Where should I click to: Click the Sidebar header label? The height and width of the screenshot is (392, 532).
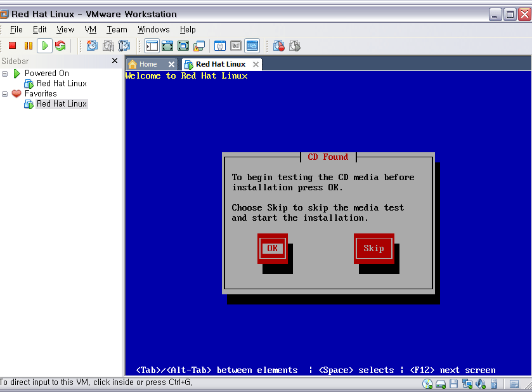(15, 61)
